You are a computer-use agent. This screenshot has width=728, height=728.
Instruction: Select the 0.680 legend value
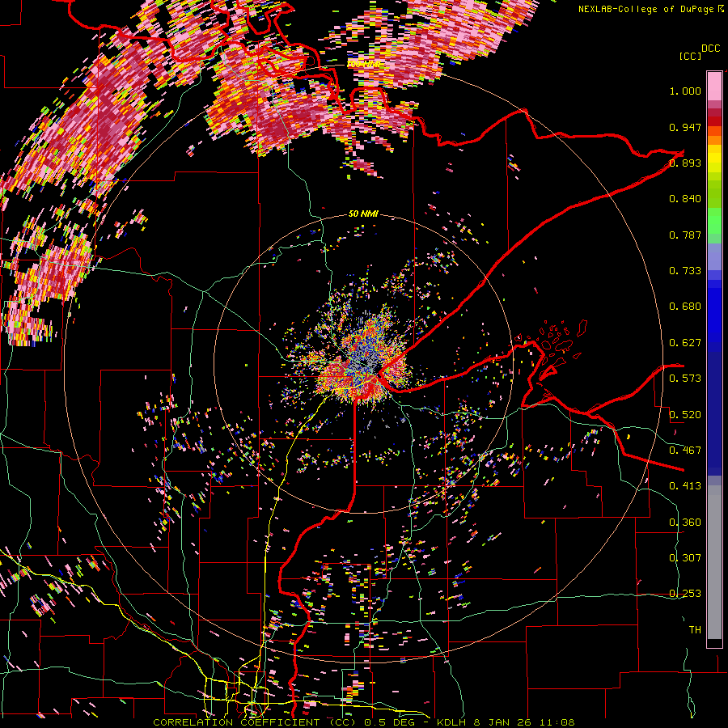685,307
